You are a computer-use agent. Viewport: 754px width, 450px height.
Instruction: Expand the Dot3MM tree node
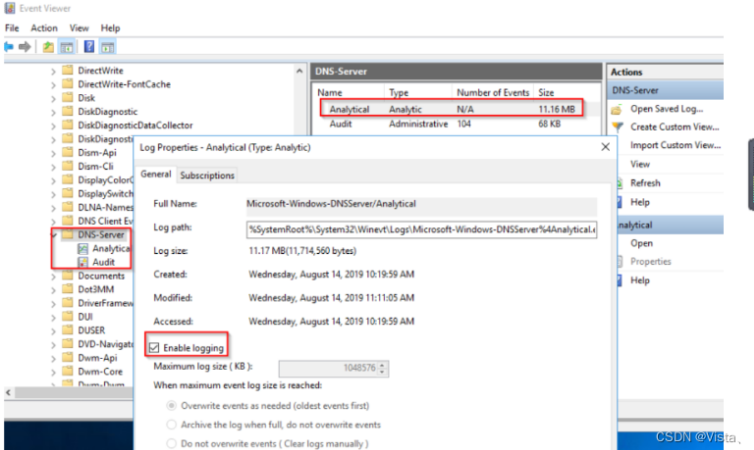pyautogui.click(x=53, y=290)
